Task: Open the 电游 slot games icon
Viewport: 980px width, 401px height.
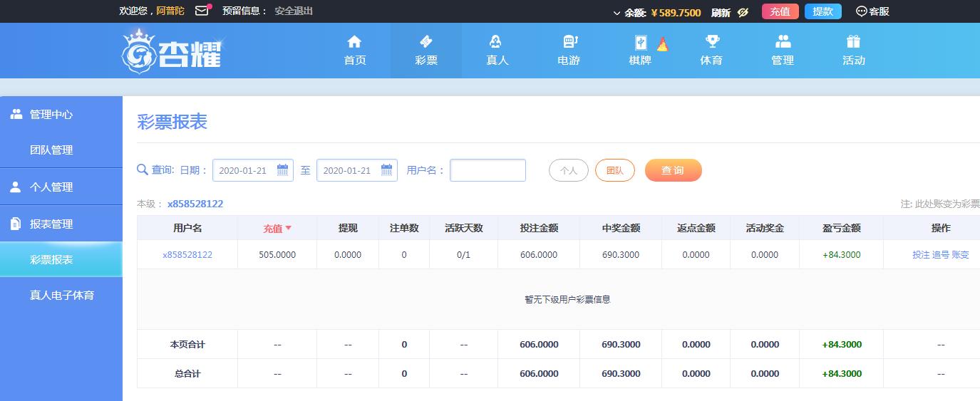Action: tap(569, 41)
